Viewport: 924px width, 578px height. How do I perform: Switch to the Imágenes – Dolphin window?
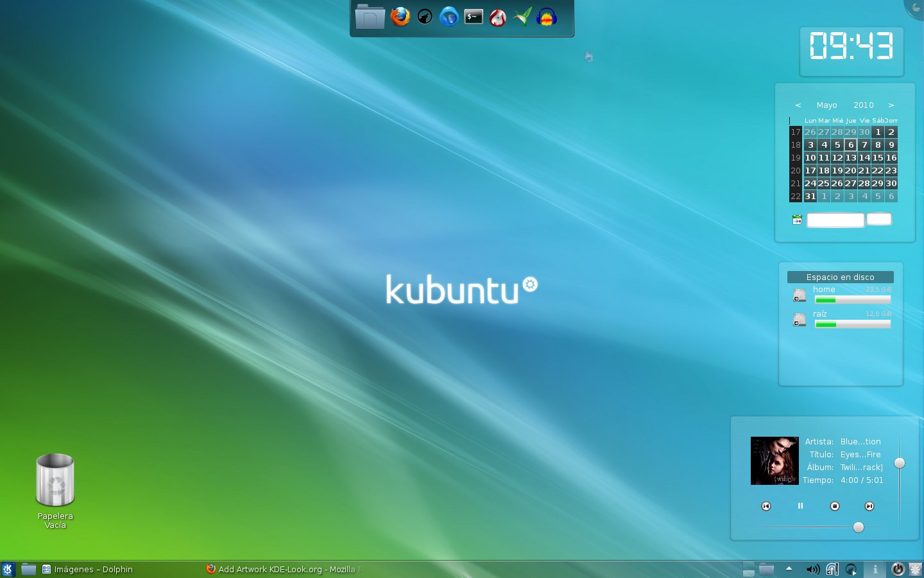[87, 569]
